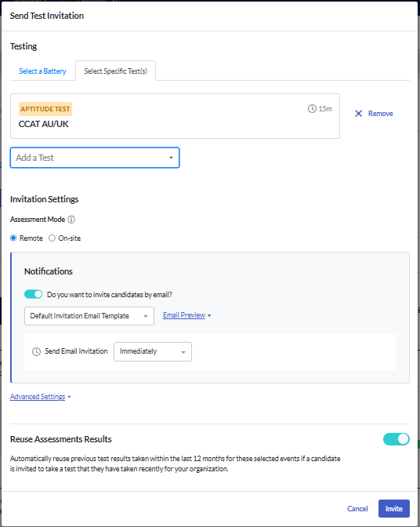
Task: Disable the Reuse Assessments Results toggle
Action: click(x=396, y=439)
